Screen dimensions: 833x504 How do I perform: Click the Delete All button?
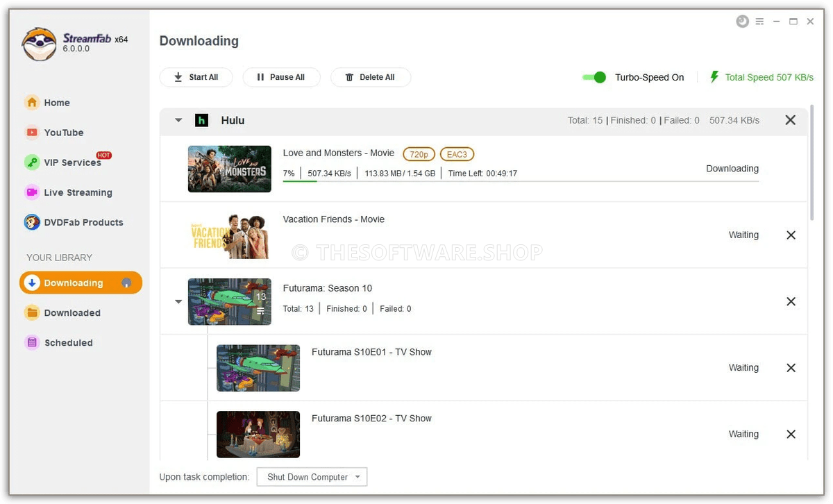point(371,77)
